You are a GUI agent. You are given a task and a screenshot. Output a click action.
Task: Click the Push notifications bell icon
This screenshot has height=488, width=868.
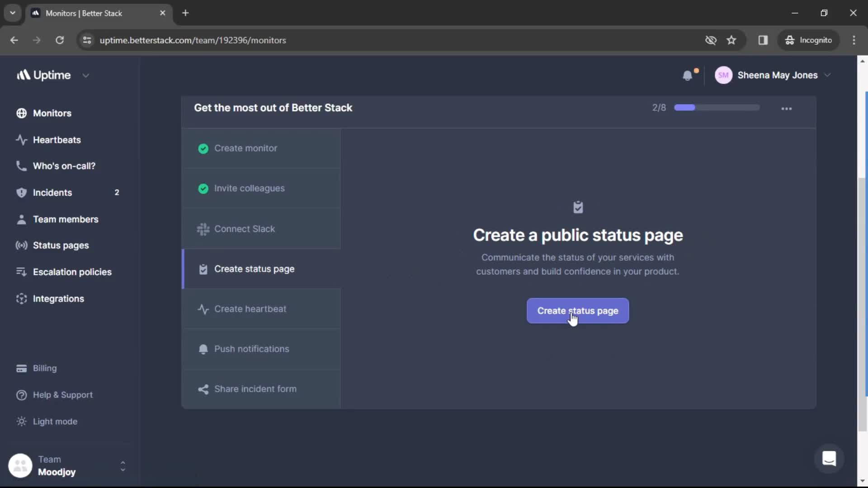(x=203, y=349)
